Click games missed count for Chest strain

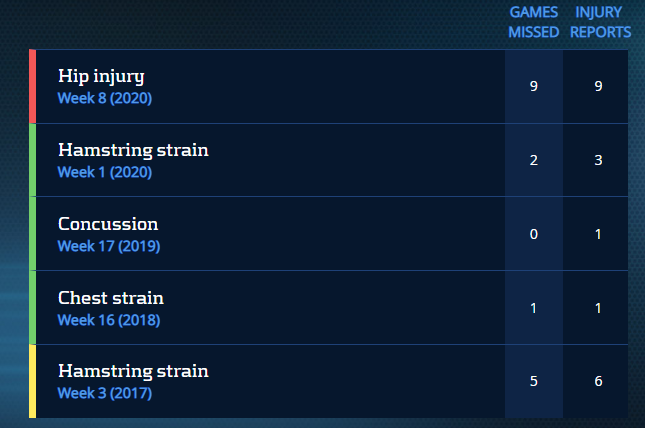click(534, 308)
